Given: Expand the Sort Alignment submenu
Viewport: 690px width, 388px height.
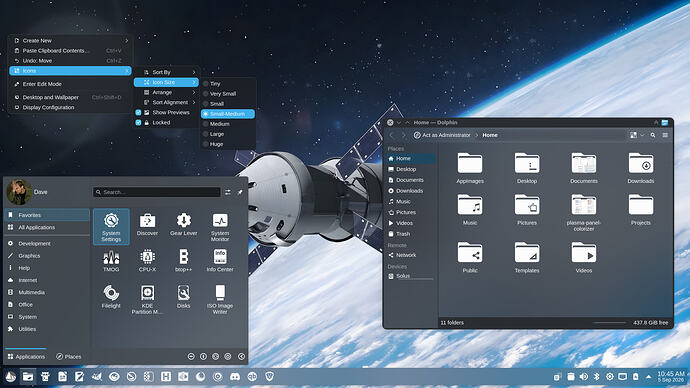Looking at the screenshot, I should coord(166,102).
